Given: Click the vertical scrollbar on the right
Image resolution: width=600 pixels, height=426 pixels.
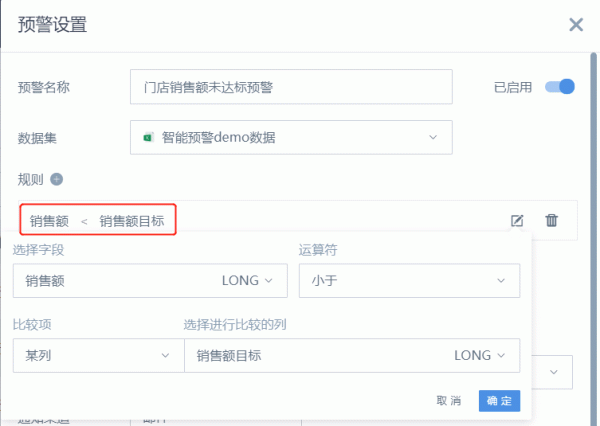Looking at the screenshot, I should (x=593, y=239).
